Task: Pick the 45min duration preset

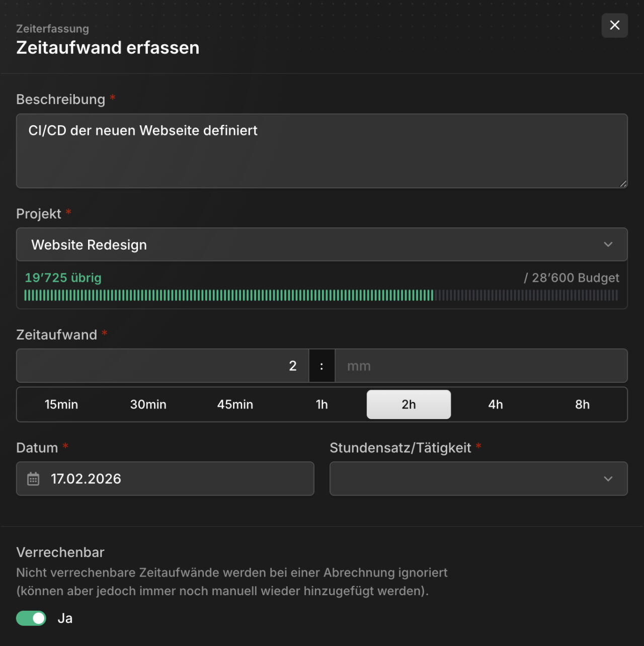Action: coord(235,405)
